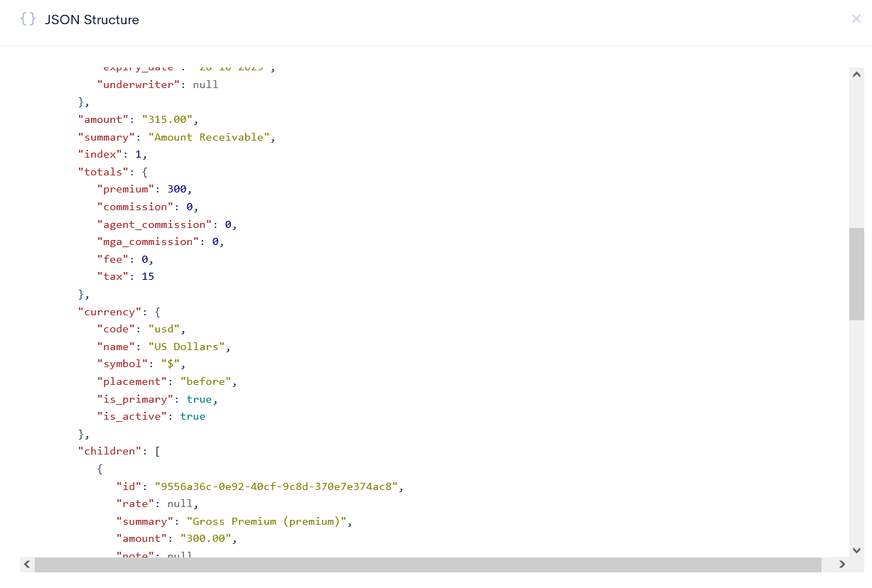The image size is (872, 588).
Task: Click the horizontal scrollbar thumb
Action: click(x=426, y=565)
